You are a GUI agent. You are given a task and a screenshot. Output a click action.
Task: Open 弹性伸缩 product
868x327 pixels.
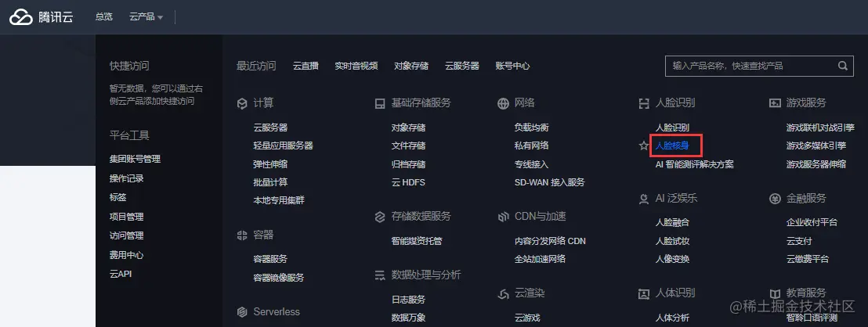pyautogui.click(x=270, y=164)
